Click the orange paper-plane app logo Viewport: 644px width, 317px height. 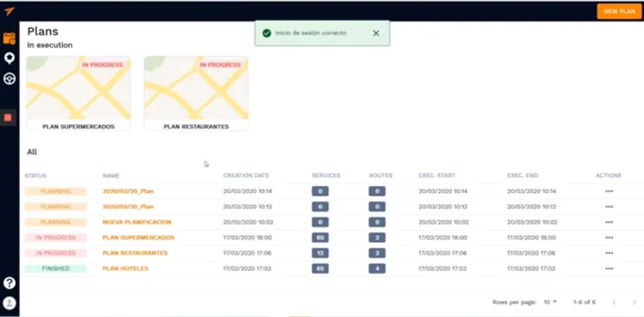click(x=10, y=11)
